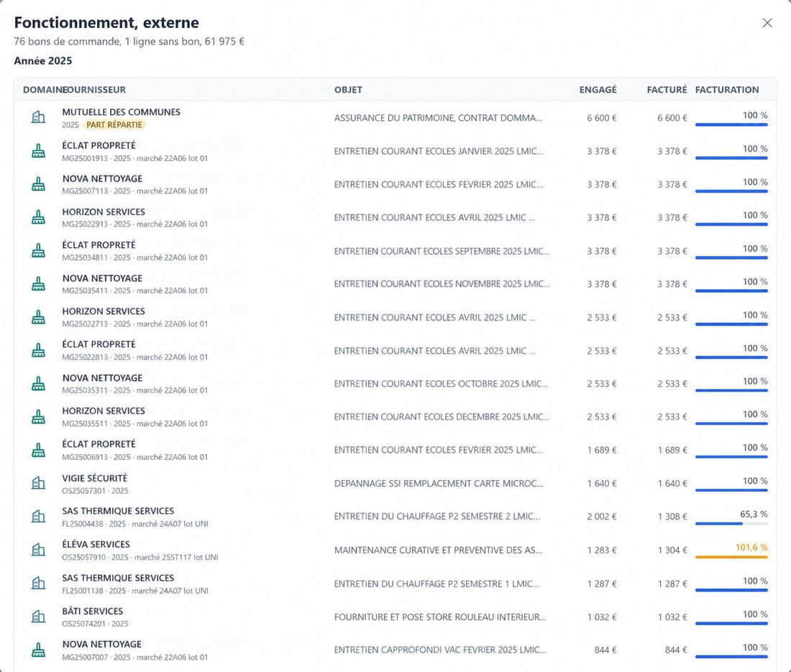This screenshot has height=672, width=791.
Task: Click the cleaning icon in row MG25006913
Action: pyautogui.click(x=38, y=450)
